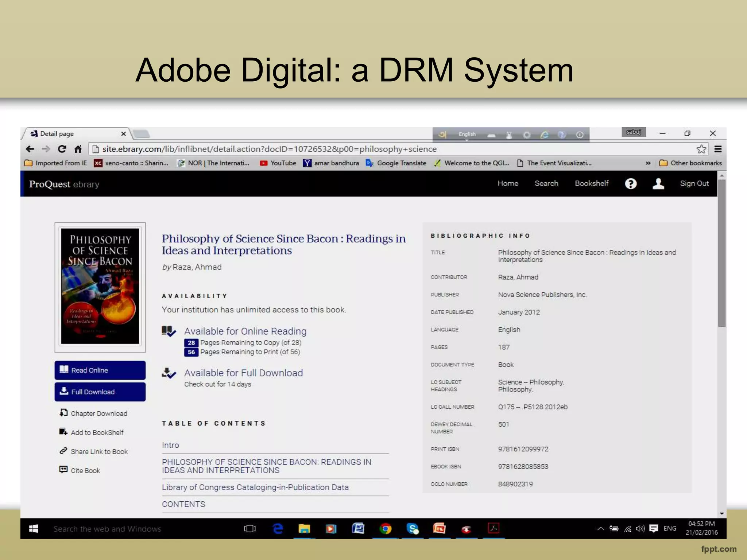Switch input language via ENG indicator
Viewport: 747px width, 560px height.
click(x=670, y=529)
